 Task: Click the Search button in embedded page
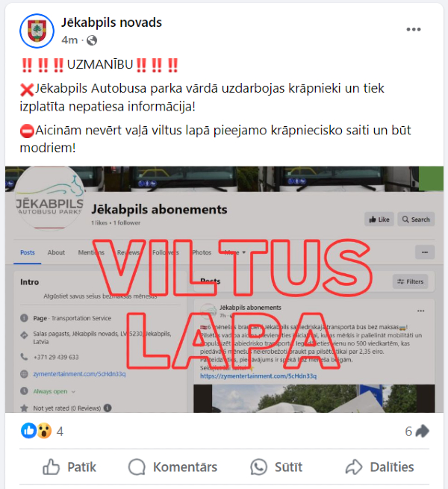tap(416, 219)
